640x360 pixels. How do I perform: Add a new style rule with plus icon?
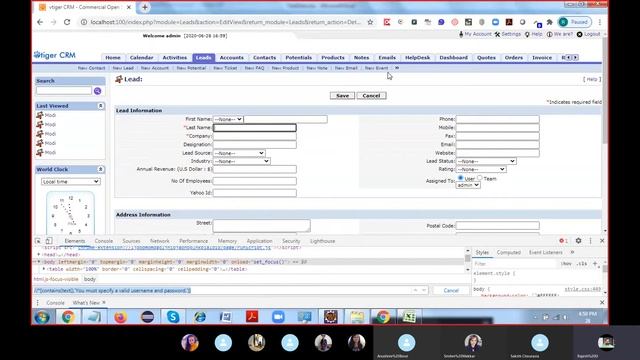[595, 264]
